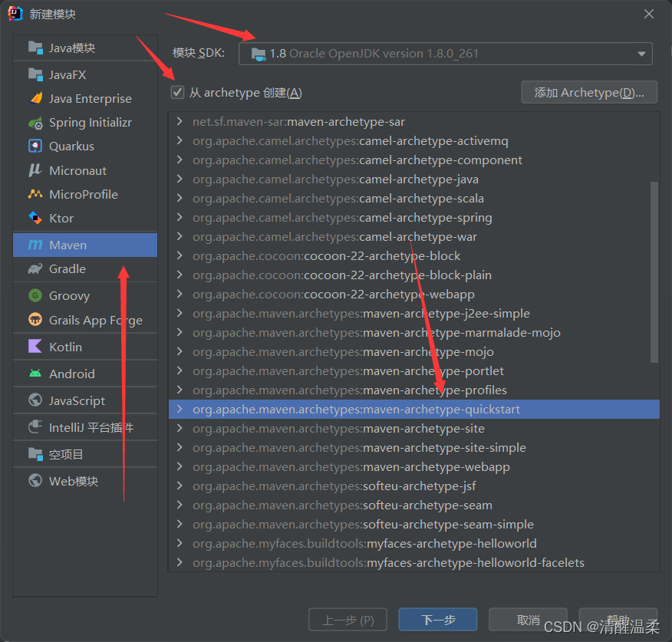Screen dimensions: 672x642
Task: Click the 帮助 button
Action: 618,619
